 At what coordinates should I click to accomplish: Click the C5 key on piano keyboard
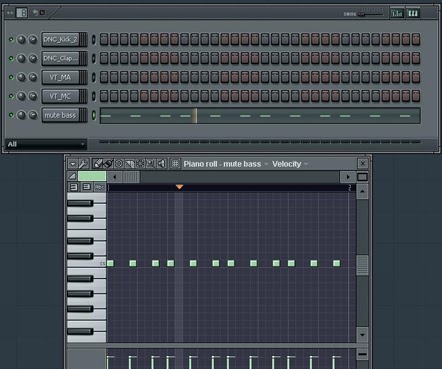tap(86, 263)
